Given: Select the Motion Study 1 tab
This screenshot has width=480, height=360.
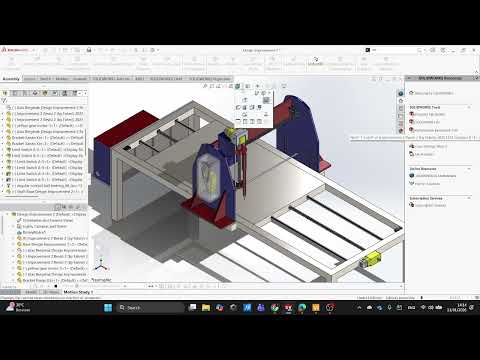Looking at the screenshot, I should tap(78, 292).
